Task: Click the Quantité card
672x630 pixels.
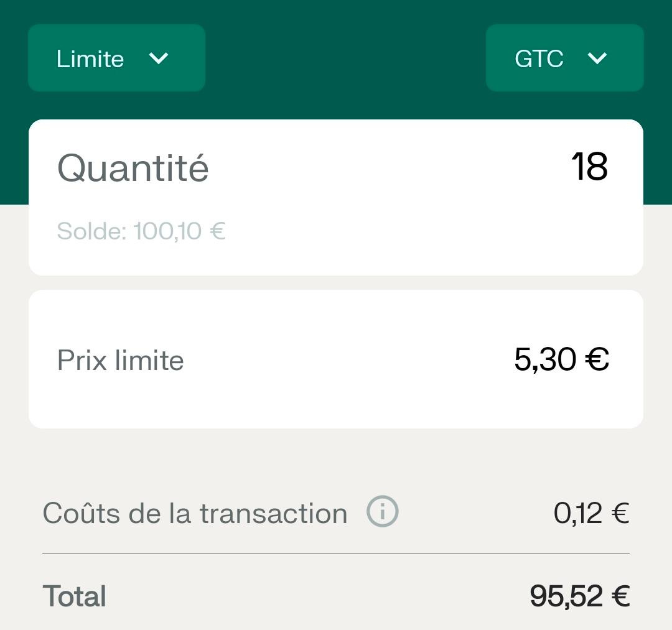Action: tap(336, 196)
